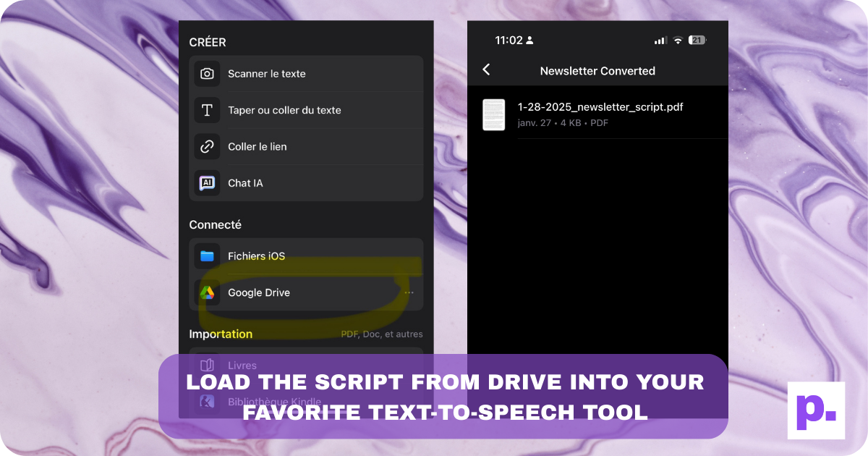Tap the 11:02 clock in status bar
Screen dimensions: 868x456
[509, 41]
